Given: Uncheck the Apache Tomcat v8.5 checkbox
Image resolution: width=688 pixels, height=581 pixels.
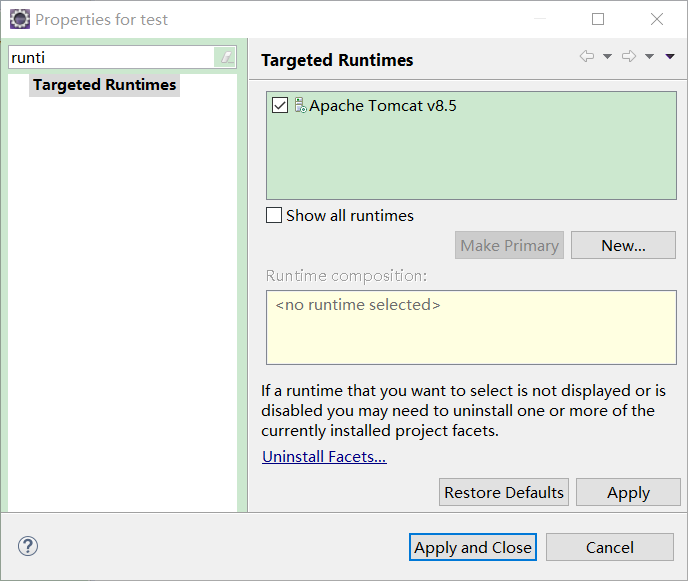Looking at the screenshot, I should (x=280, y=105).
